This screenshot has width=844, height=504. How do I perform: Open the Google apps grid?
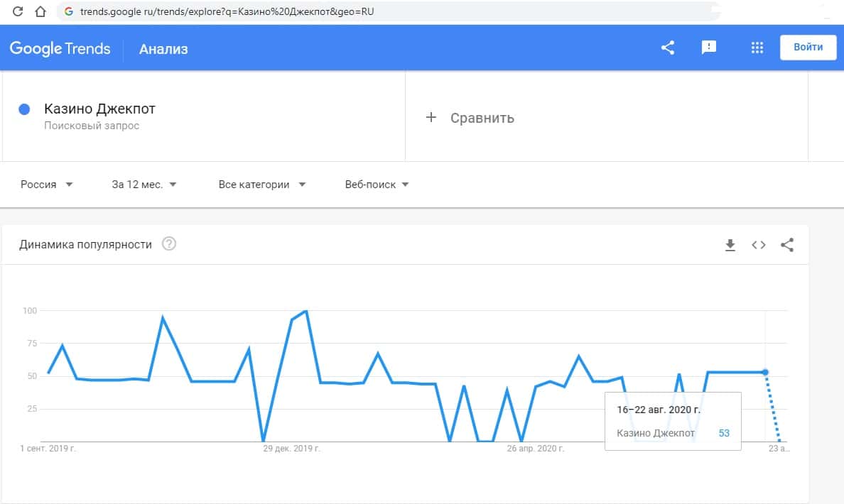757,48
